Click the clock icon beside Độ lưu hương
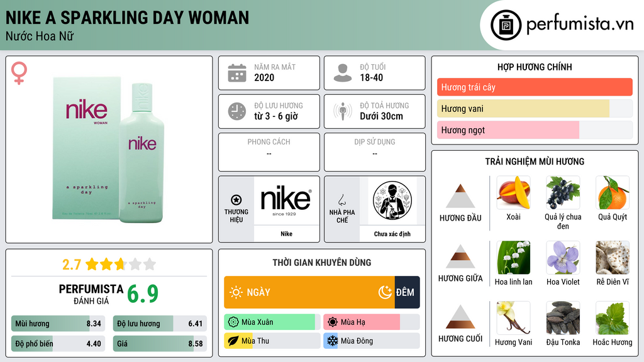Image resolution: width=644 pixels, height=362 pixels. [x=237, y=111]
